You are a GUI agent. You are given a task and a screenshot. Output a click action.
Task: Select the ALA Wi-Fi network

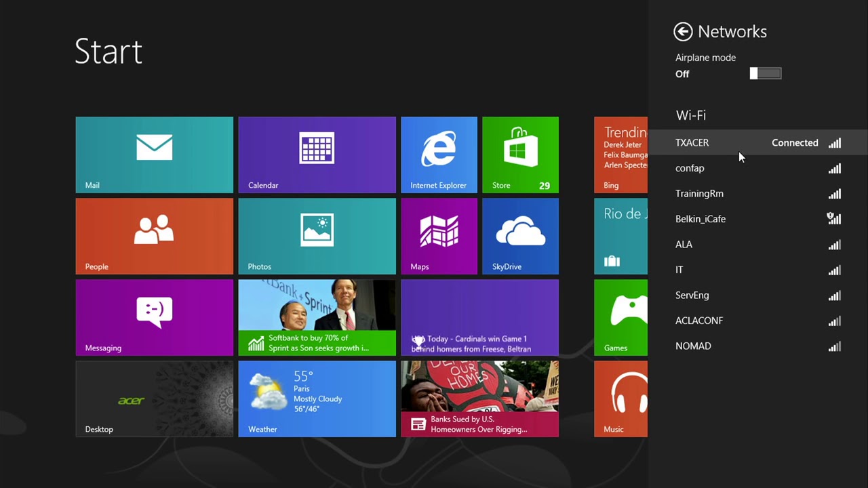coord(758,244)
